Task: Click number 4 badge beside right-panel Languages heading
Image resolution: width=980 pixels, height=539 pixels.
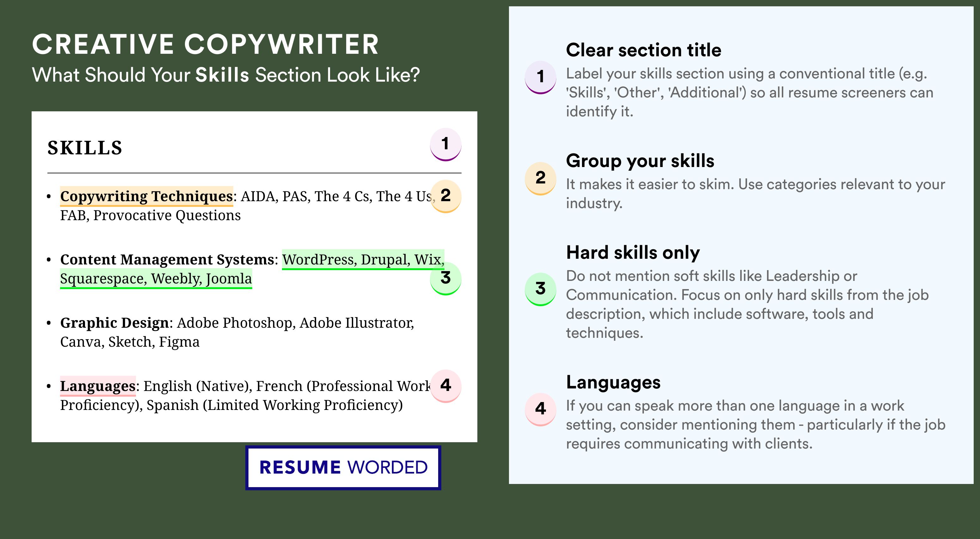Action: (541, 409)
